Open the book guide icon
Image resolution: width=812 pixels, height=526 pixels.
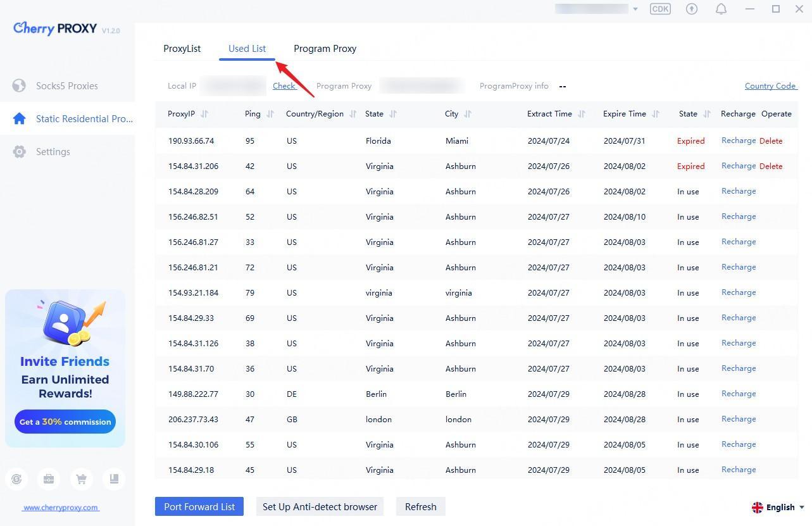point(114,479)
